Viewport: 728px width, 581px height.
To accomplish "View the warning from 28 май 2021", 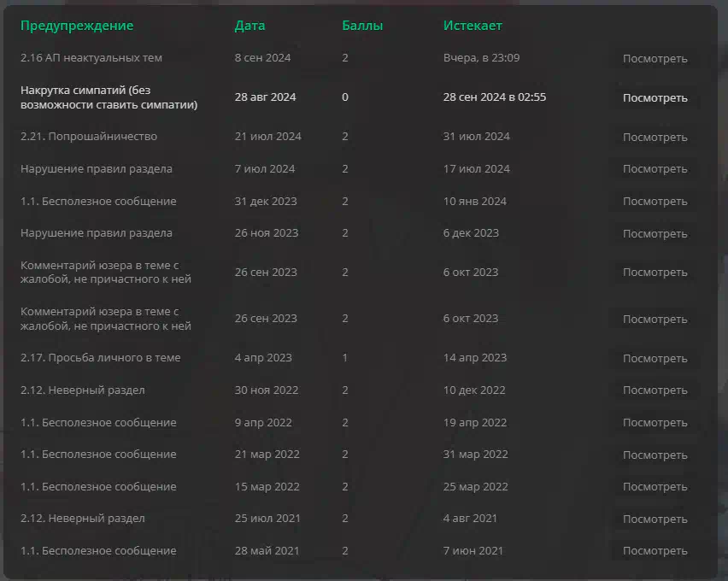I will tap(655, 551).
